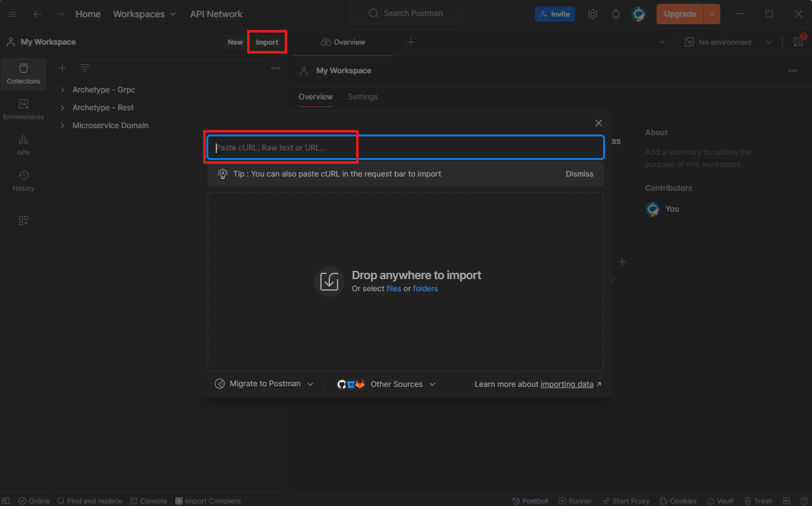The width and height of the screenshot is (812, 506).
Task: Open a new tab with plus icon
Action: coord(411,42)
